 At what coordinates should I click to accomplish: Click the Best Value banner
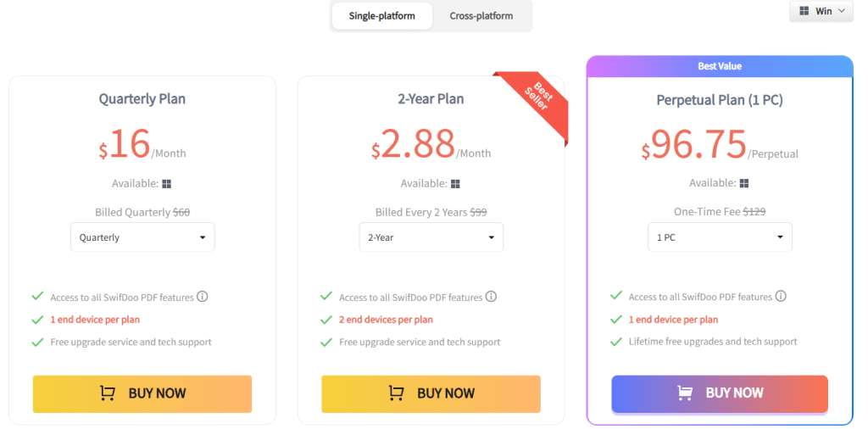click(720, 66)
